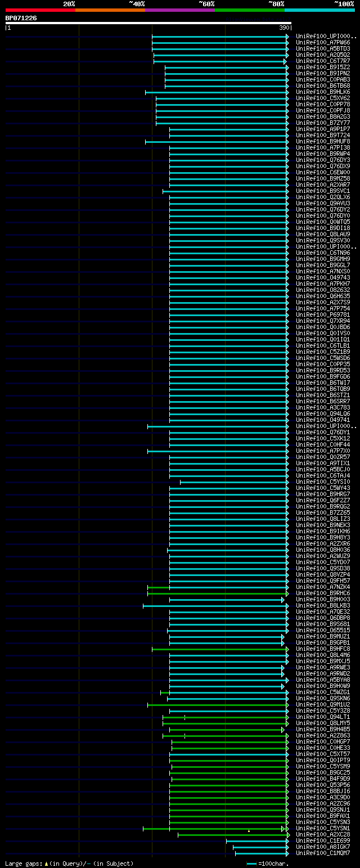This screenshot has width=360, height=868.
Task: Click the yellow gap marker on the C5YSN1 row
Action: pos(249,830)
